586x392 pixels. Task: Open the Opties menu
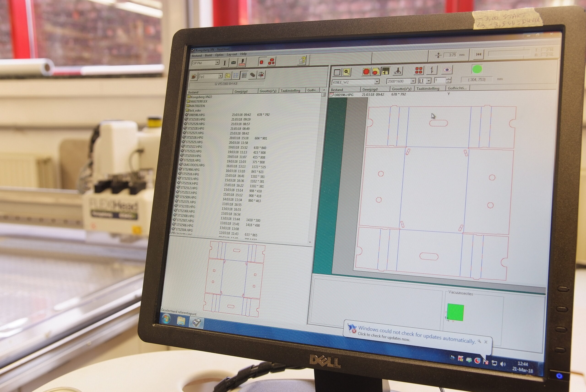tap(219, 55)
